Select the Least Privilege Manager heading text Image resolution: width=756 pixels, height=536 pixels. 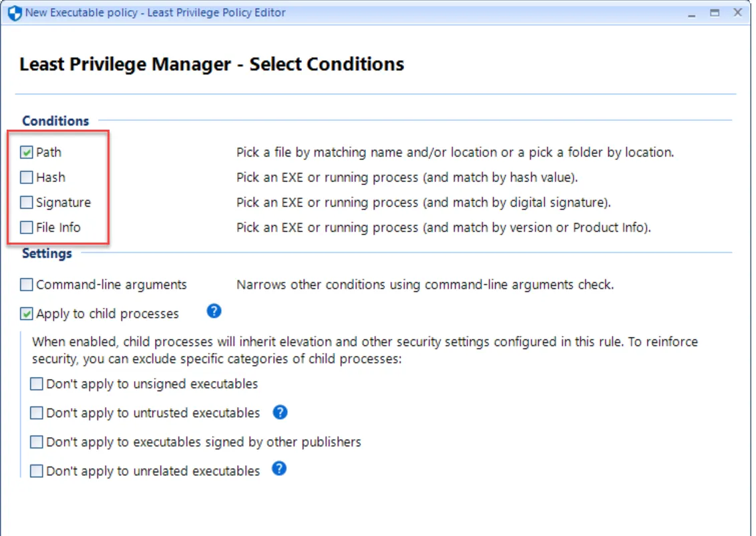(x=212, y=64)
